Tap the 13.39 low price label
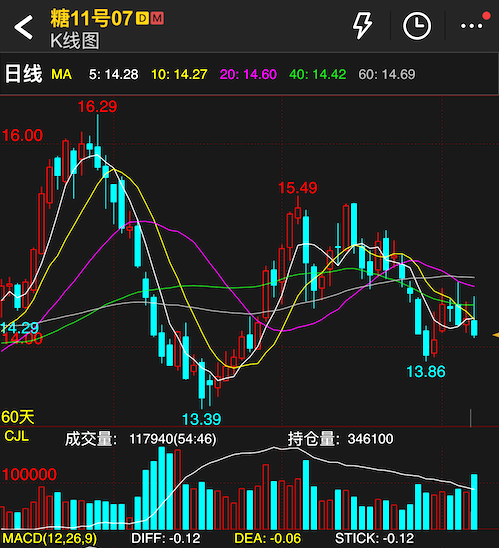This screenshot has height=548, width=499. 201,419
